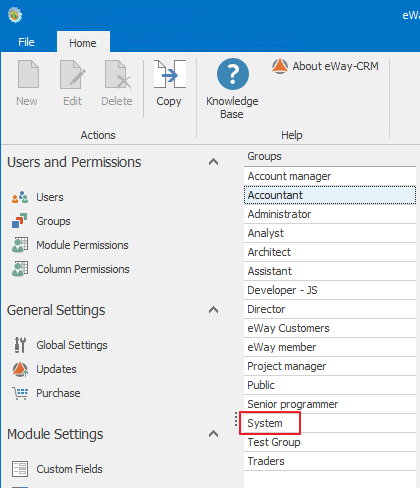Click the Groups column header
420x488 pixels.
(x=330, y=156)
